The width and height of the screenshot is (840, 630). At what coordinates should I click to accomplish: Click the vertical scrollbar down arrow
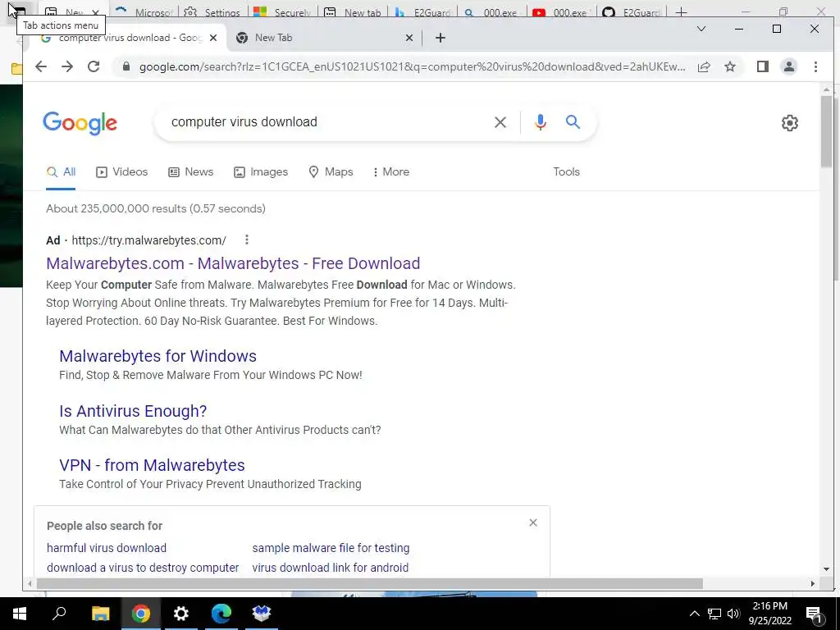[826, 569]
